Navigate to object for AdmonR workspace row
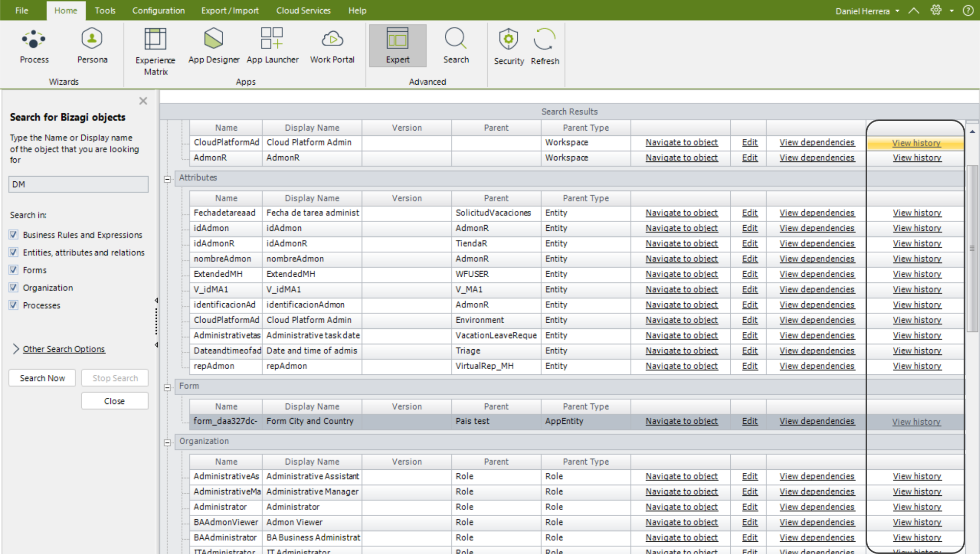 tap(681, 158)
